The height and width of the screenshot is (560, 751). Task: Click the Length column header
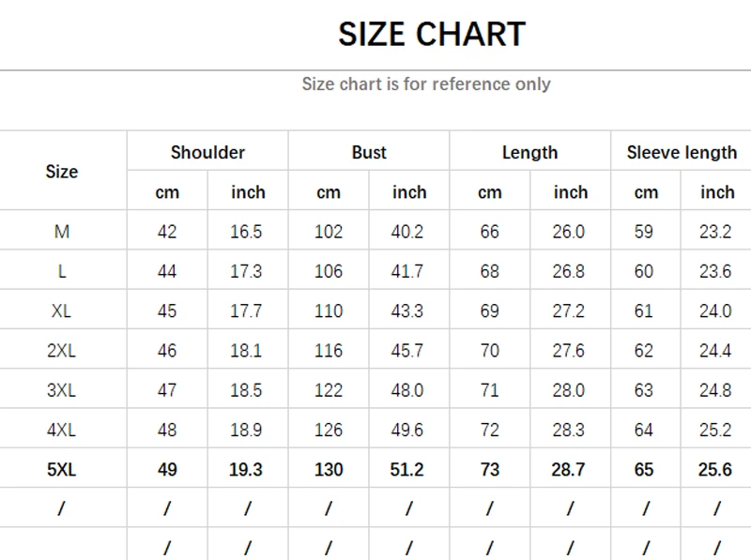(529, 152)
